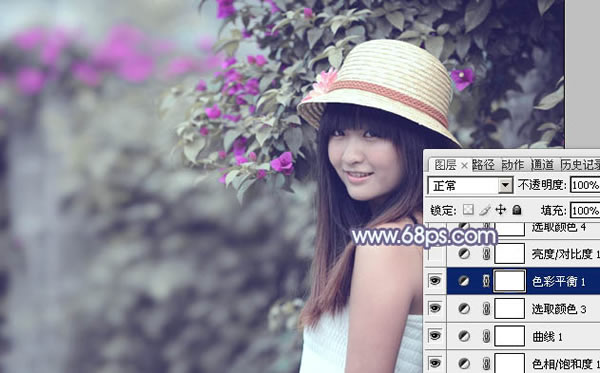The image size is (600, 373).
Task: Click adjustment icon of 色彩平衡 1 layer
Action: pos(464,281)
